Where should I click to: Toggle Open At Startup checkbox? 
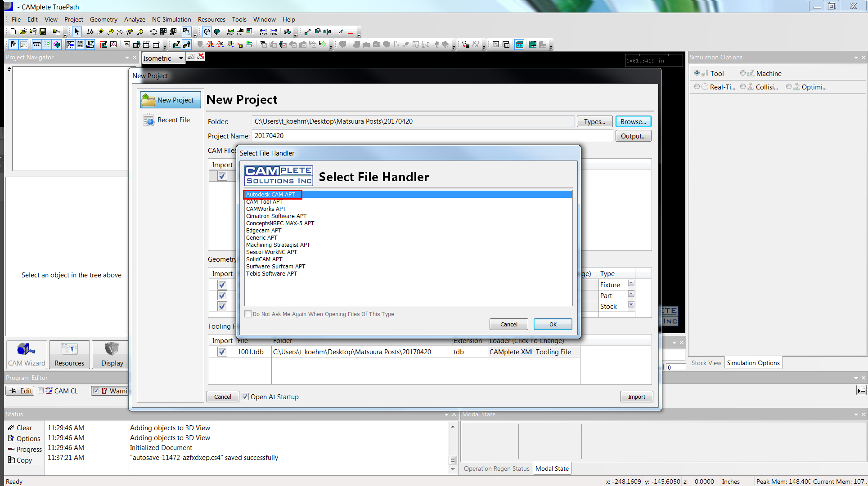[x=245, y=397]
